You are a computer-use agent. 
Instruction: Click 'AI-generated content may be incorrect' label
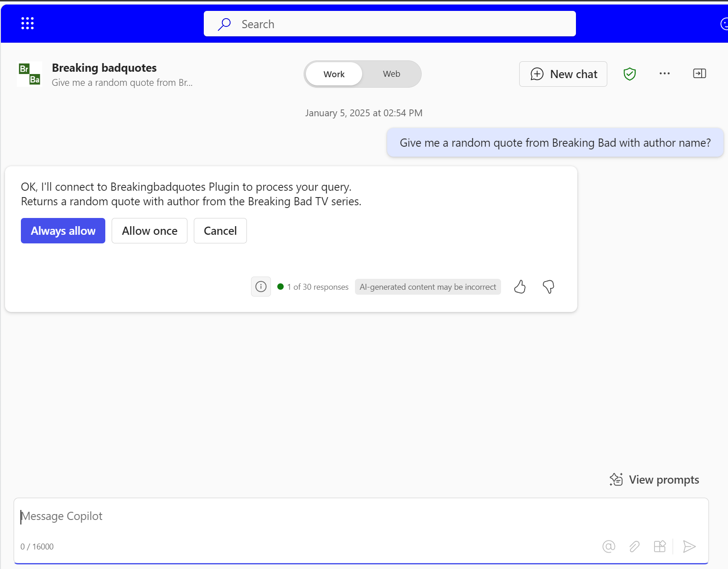coord(428,287)
